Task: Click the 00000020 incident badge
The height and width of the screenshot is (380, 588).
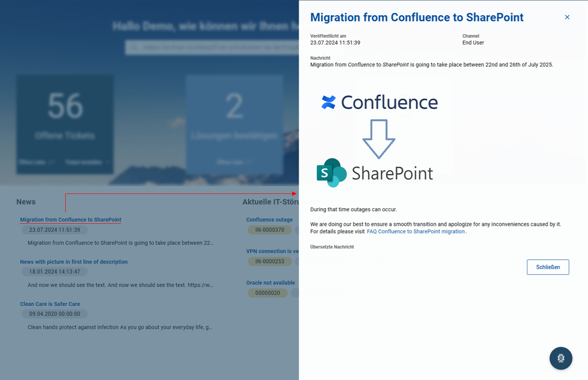Action: (x=268, y=293)
